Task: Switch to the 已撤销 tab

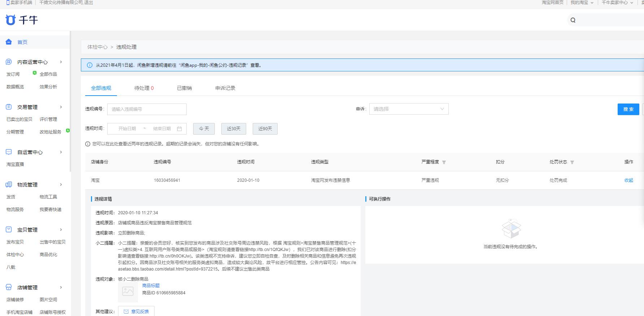Action: click(184, 88)
